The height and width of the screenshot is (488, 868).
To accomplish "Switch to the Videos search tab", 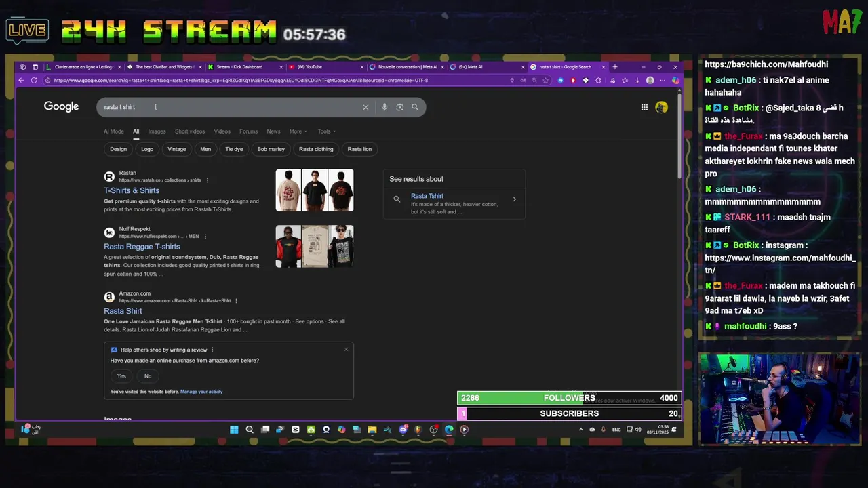I will coord(222,131).
